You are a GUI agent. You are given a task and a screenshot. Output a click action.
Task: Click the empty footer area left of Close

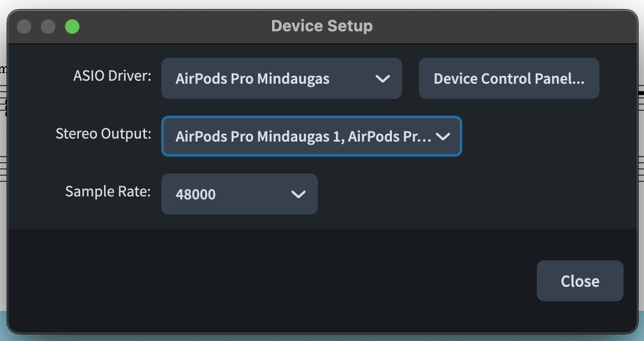(271, 281)
